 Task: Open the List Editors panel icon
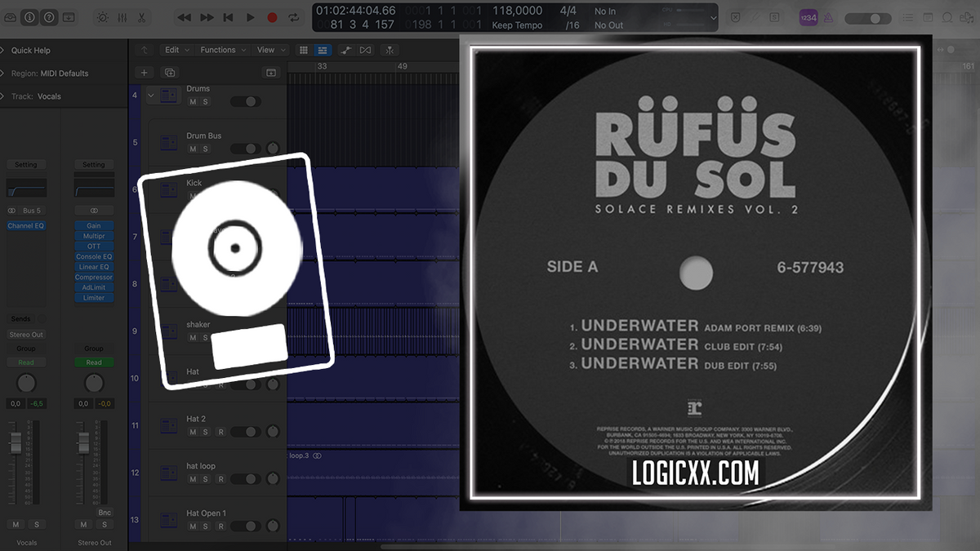tap(909, 16)
